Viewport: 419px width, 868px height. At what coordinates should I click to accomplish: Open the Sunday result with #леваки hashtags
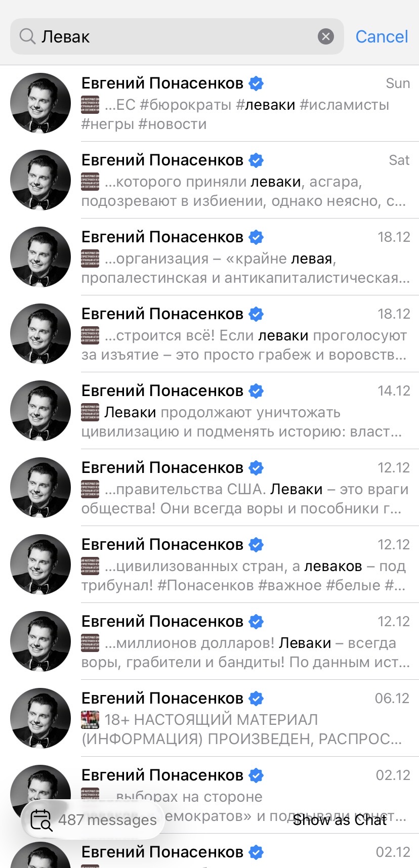coord(209,103)
